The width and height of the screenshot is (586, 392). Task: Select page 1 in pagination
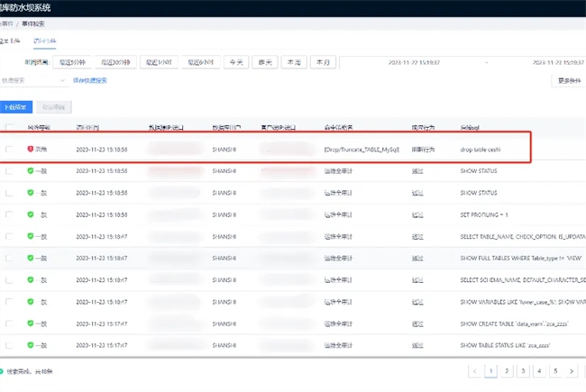pyautogui.click(x=490, y=371)
